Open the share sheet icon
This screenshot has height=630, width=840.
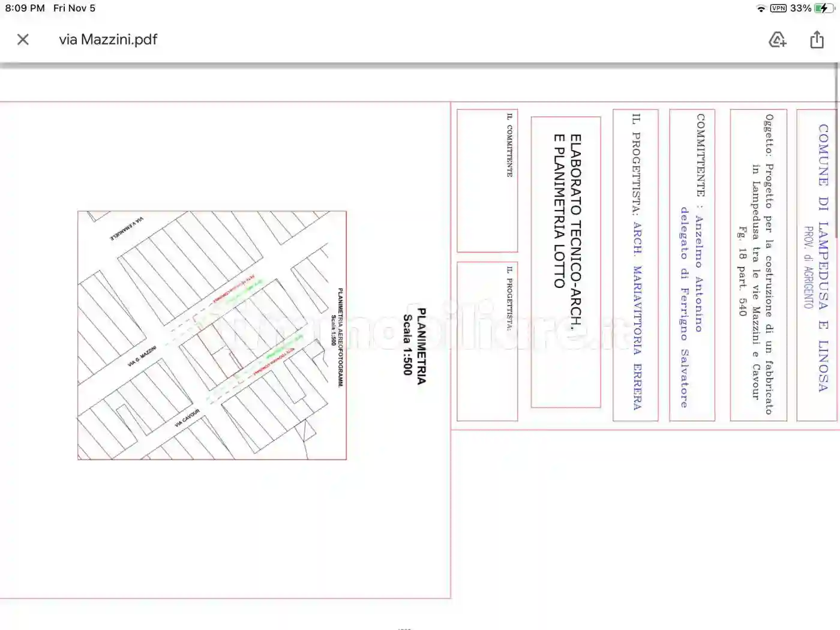(x=817, y=40)
